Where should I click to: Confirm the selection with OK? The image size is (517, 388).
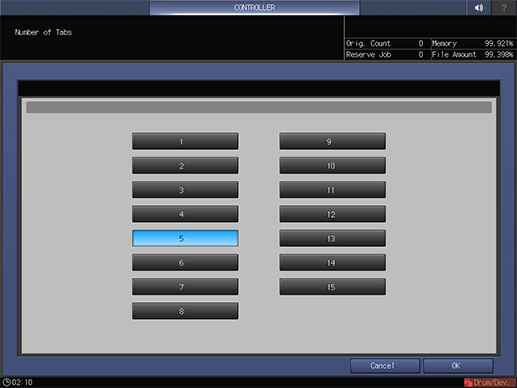pos(458,366)
